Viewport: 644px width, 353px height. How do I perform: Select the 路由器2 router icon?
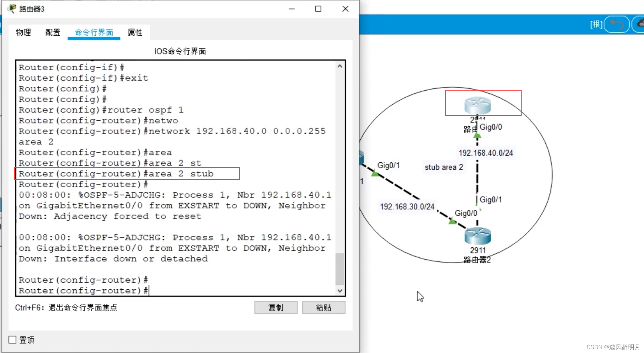(477, 236)
